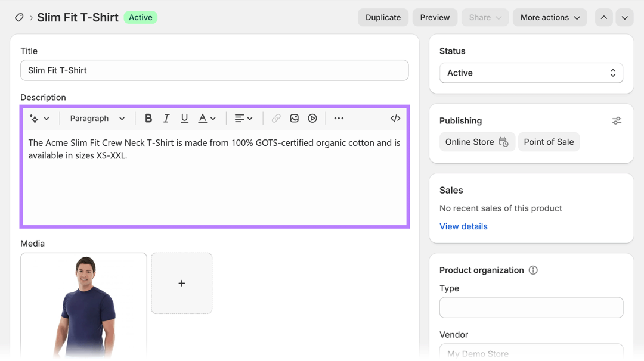Apply Italic formatting in description editor
The width and height of the screenshot is (644, 361).
tap(166, 119)
